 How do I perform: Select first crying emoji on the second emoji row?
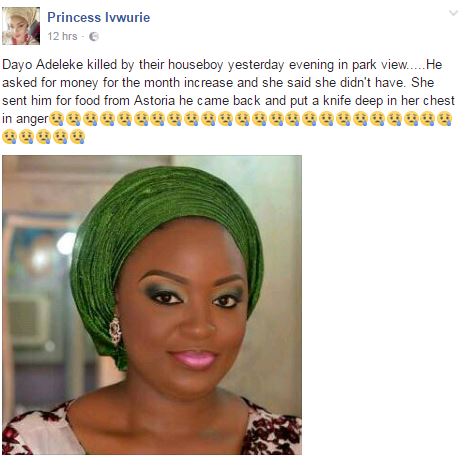pos(10,137)
